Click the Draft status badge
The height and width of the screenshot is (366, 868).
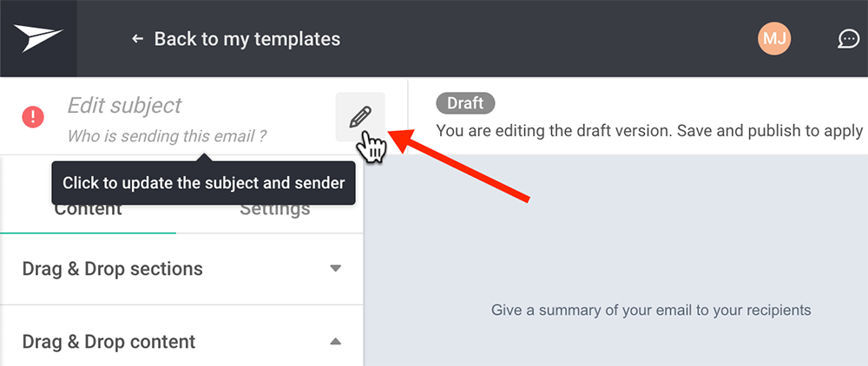click(465, 103)
